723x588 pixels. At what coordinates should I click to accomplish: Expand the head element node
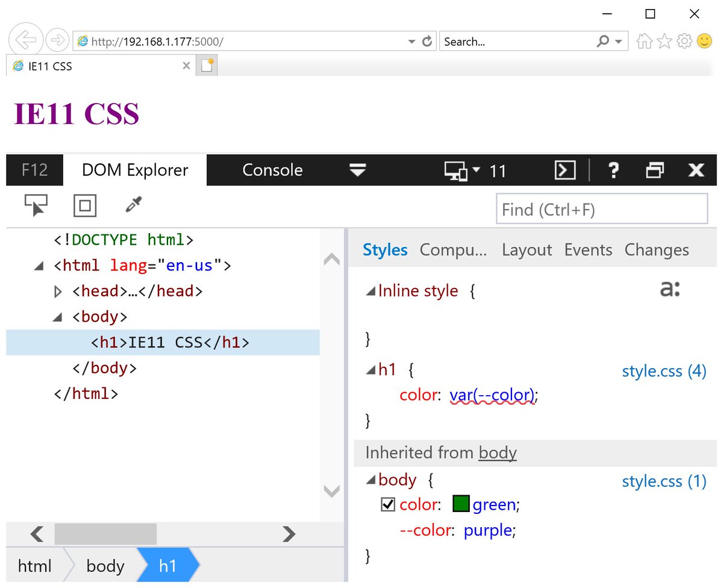point(58,292)
